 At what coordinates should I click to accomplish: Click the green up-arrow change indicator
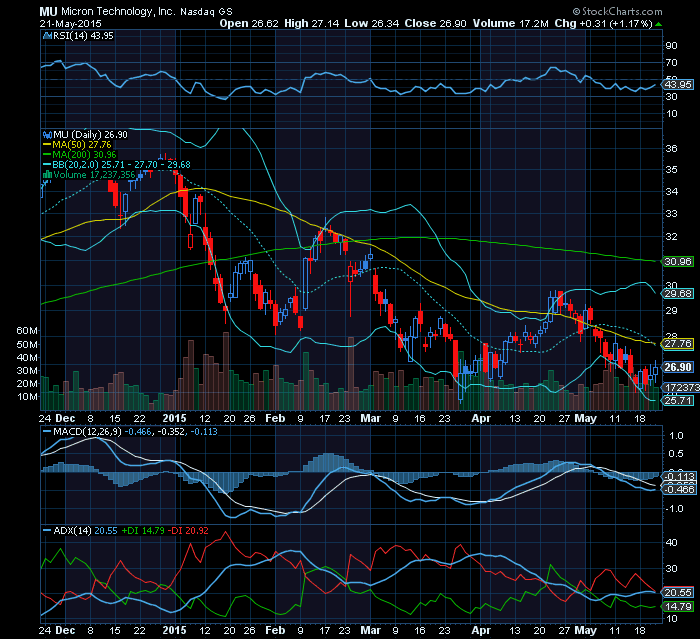tap(658, 25)
